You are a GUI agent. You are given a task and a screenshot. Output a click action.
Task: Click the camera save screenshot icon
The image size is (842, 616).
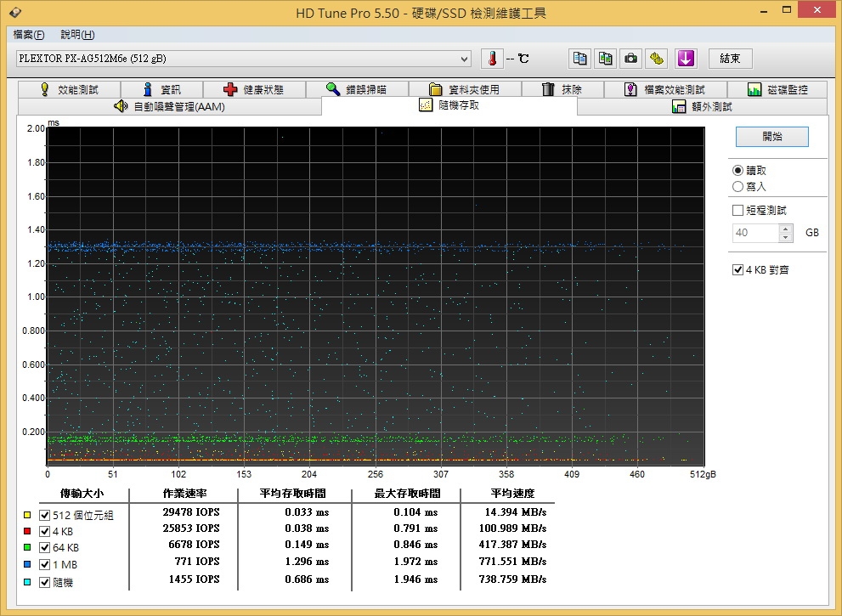point(631,59)
